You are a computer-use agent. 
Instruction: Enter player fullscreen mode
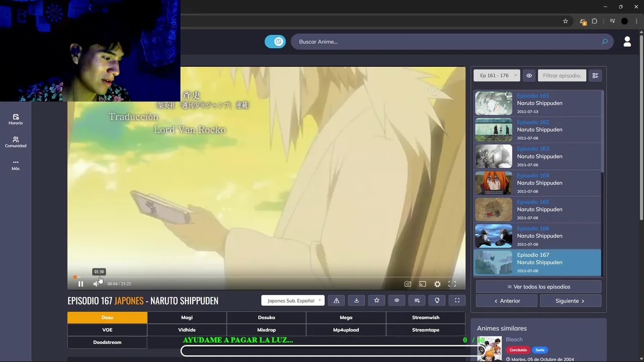tap(452, 284)
